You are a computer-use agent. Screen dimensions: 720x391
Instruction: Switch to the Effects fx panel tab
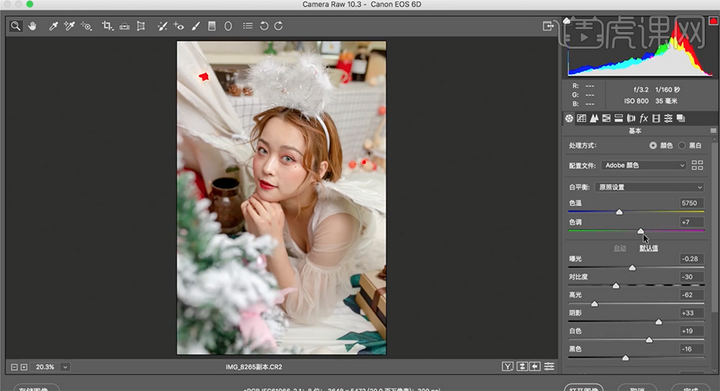coord(644,118)
